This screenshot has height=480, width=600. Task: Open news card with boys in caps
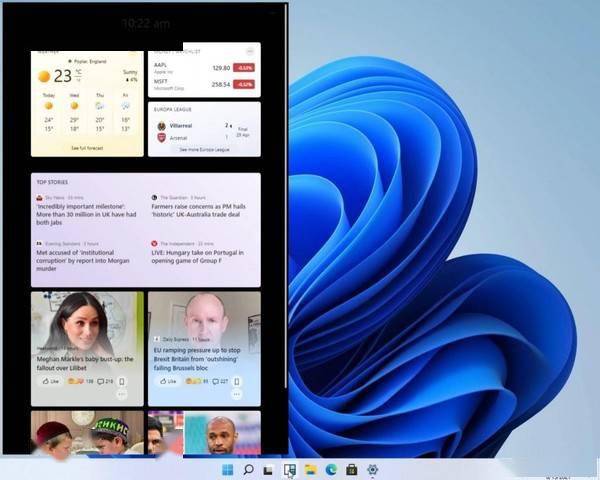pyautogui.click(x=87, y=433)
